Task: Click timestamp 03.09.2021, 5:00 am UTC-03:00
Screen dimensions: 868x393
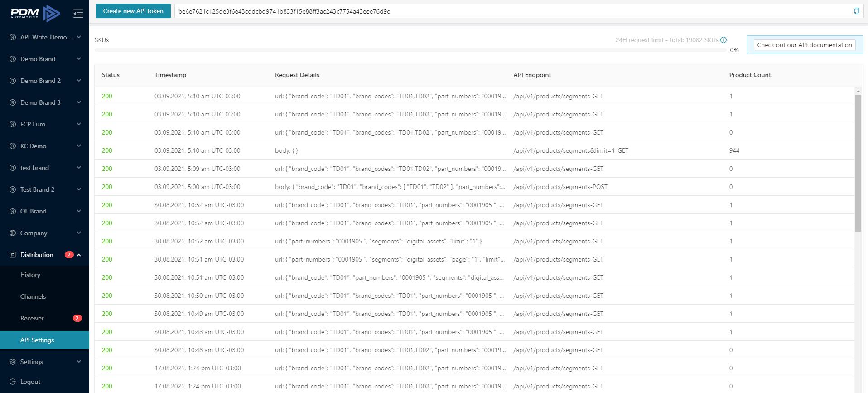Action: click(197, 187)
